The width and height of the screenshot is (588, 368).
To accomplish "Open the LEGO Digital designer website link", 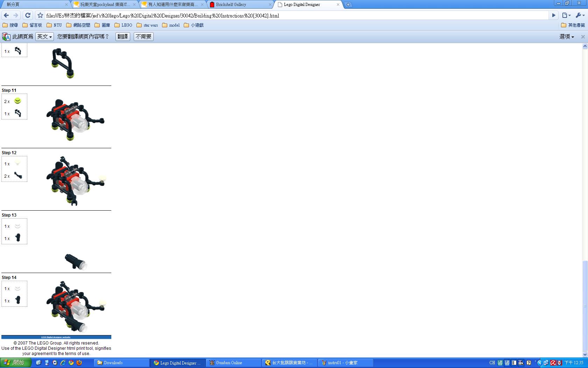I will tap(56, 337).
